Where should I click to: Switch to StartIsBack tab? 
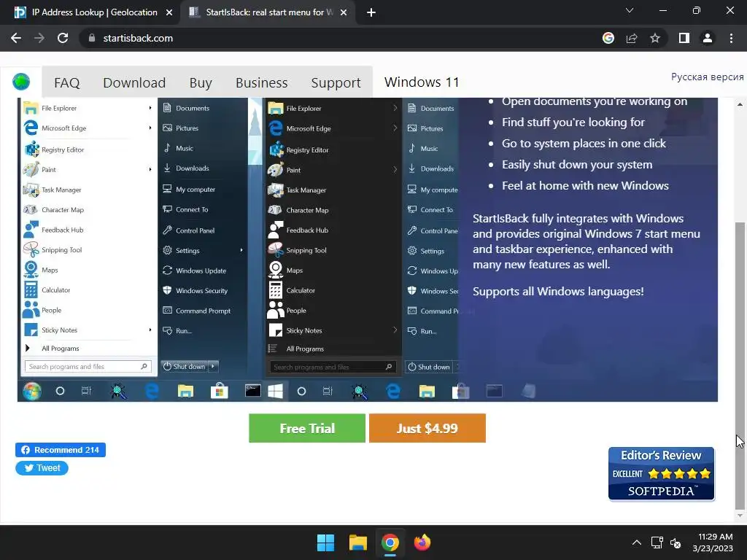pyautogui.click(x=270, y=12)
